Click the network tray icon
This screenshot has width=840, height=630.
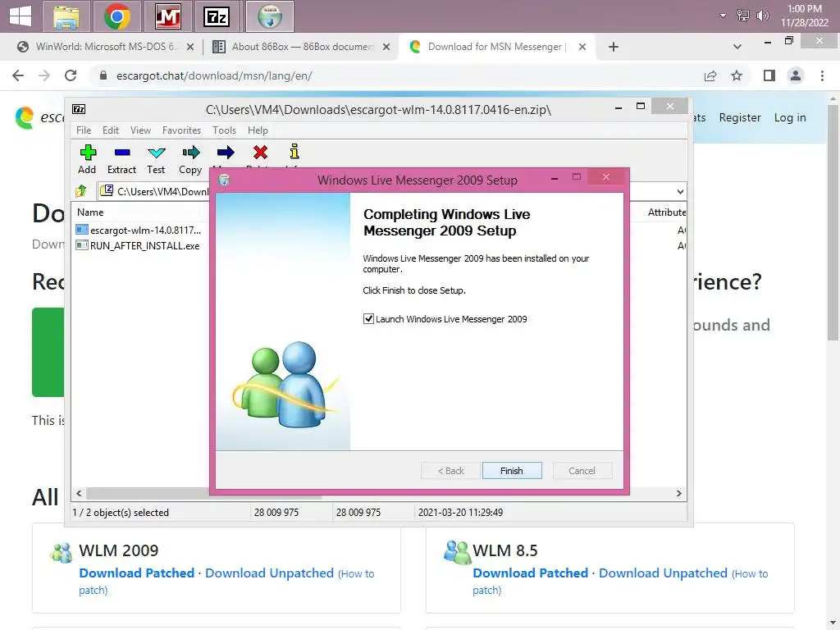[743, 16]
